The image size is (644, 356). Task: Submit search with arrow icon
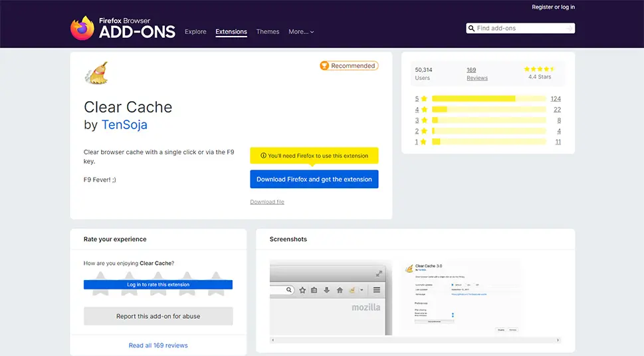click(x=570, y=29)
